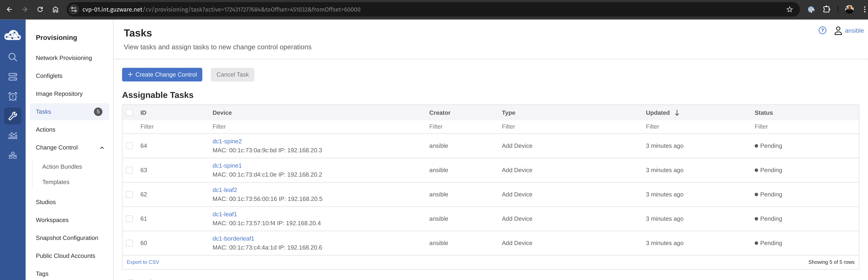Select the Provisioning wrench icon

12,116
